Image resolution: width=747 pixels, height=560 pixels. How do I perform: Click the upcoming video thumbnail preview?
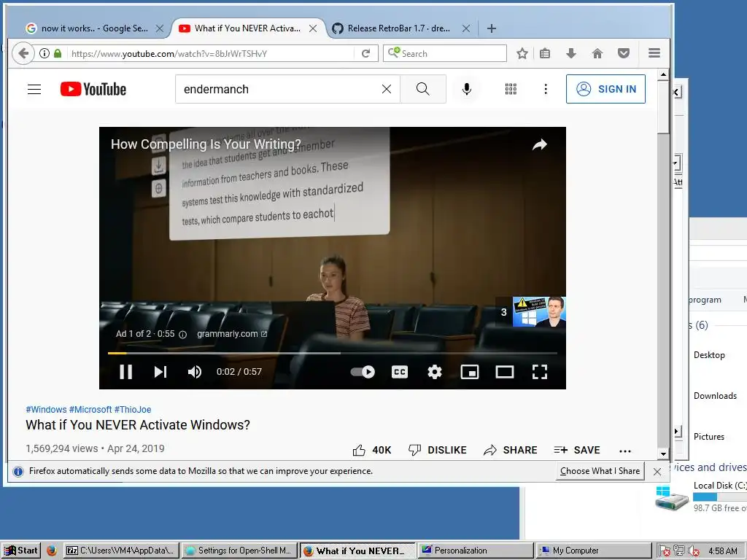coord(539,311)
